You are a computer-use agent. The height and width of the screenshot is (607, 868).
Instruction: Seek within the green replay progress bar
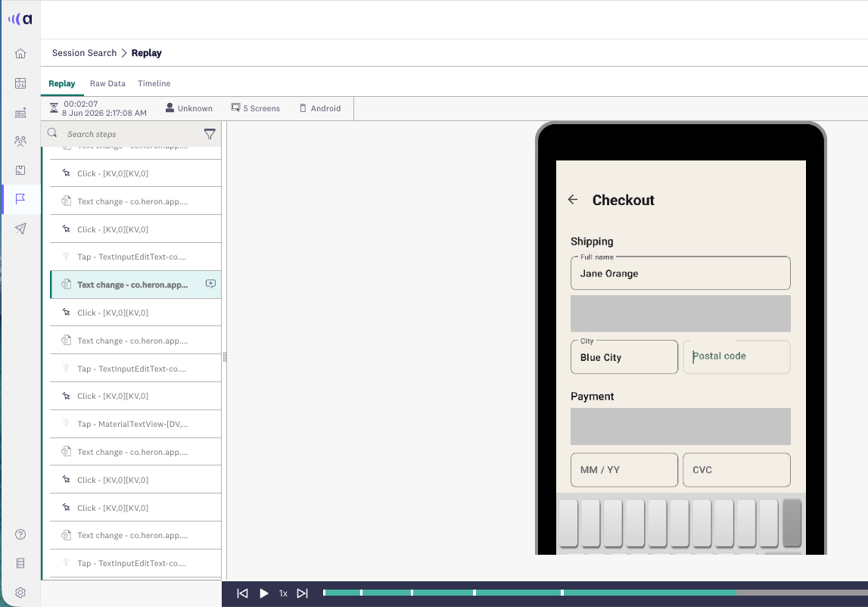click(x=530, y=593)
